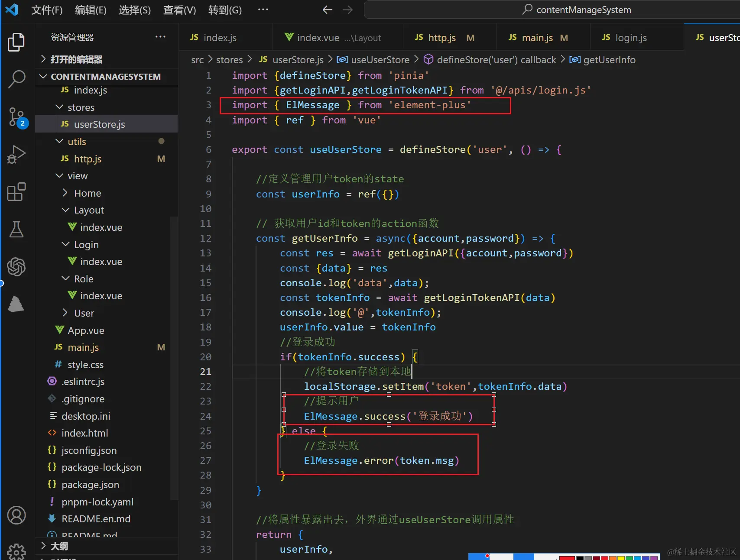Open Source Control view with 2 changes
The width and height of the screenshot is (740, 560).
17,117
